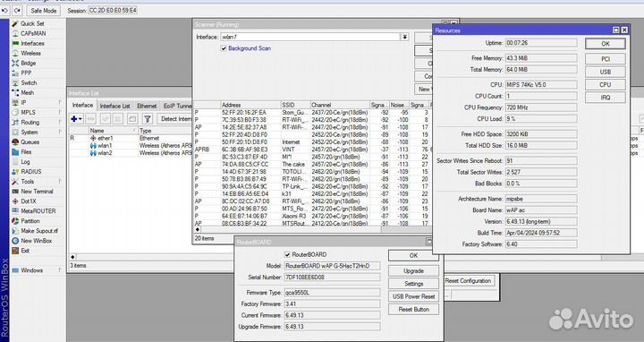Click the redo arrow in the top toolbar
Screen dimensions: 644x342
click(17, 11)
